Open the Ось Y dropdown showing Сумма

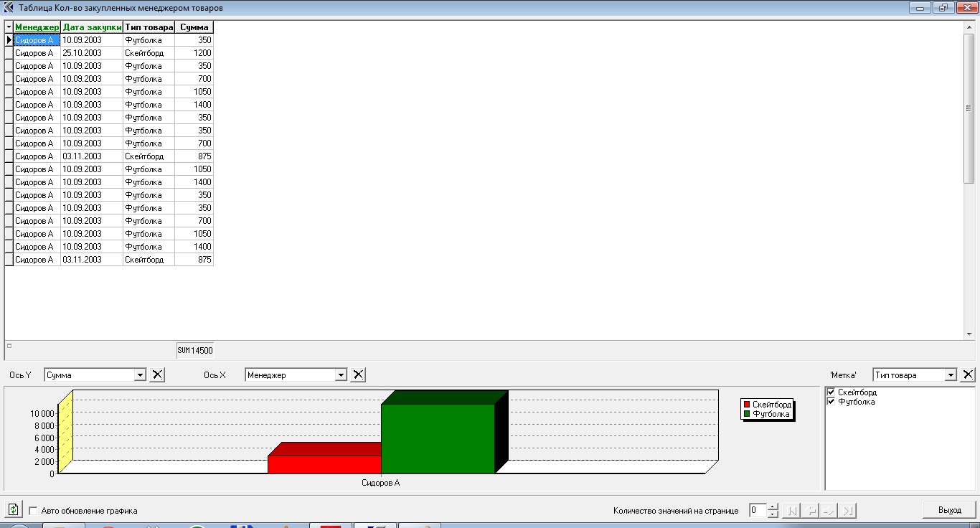point(140,374)
